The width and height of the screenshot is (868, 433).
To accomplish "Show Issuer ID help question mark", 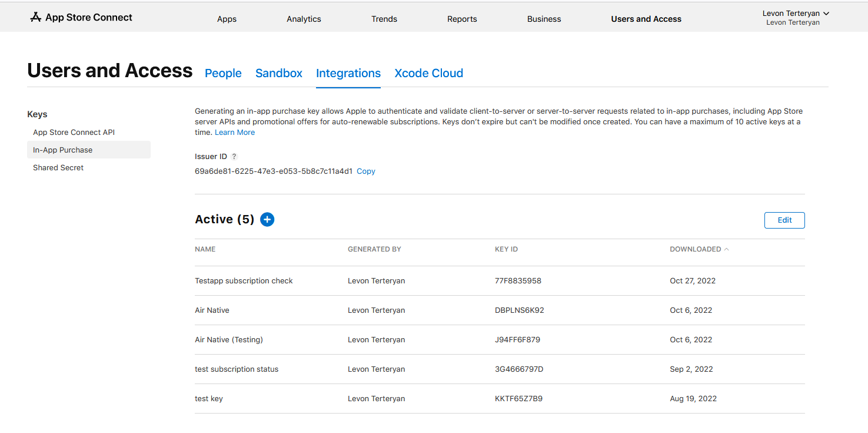I will point(234,157).
